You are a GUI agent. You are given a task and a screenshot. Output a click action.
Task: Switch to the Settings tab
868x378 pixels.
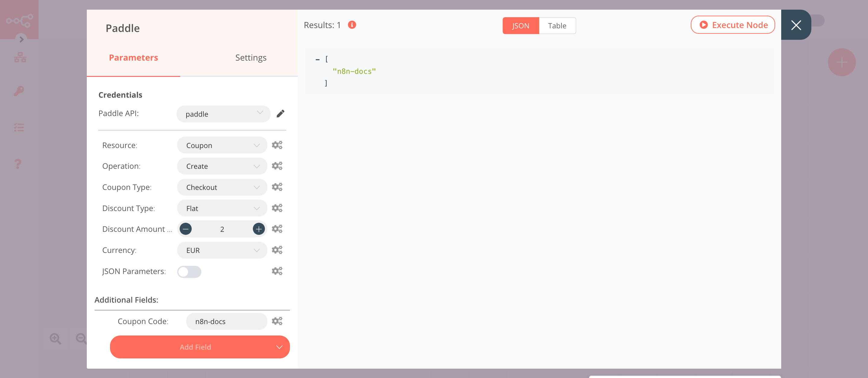(251, 57)
